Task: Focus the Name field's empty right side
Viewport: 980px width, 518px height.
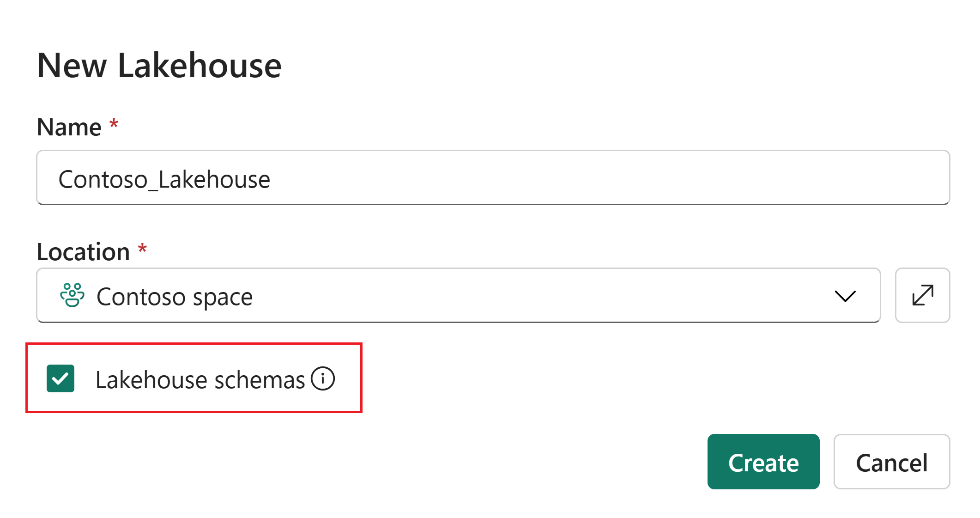Action: point(647,178)
